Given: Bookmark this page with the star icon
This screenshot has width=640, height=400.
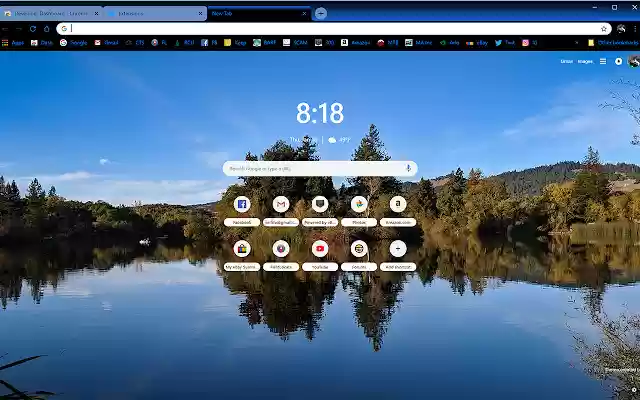Looking at the screenshot, I should [x=604, y=29].
